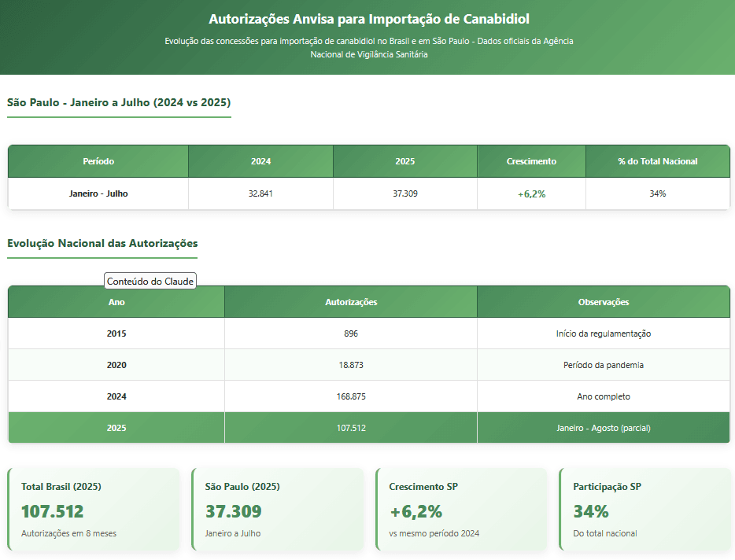This screenshot has height=560, width=735.
Task: Click the 'Crescimento SP' summary card
Action: coord(461,509)
